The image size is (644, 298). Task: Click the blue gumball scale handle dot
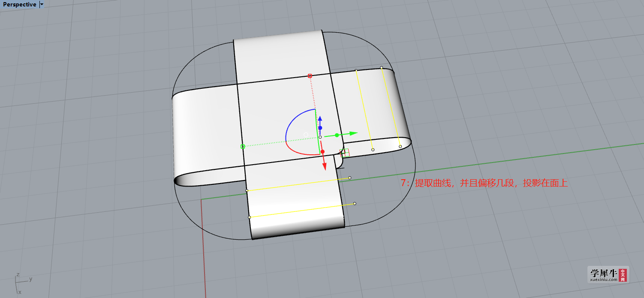320,128
